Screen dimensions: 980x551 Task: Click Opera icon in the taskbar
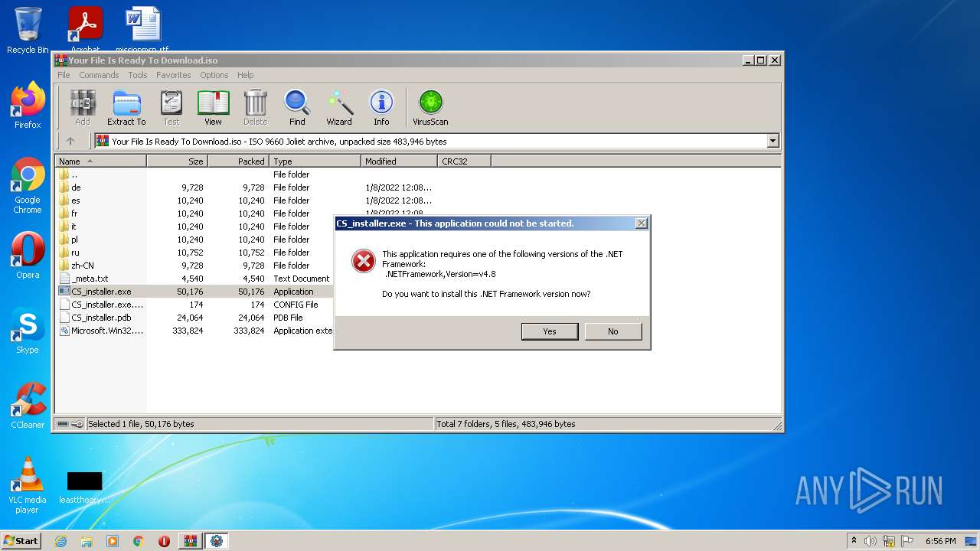[164, 541]
